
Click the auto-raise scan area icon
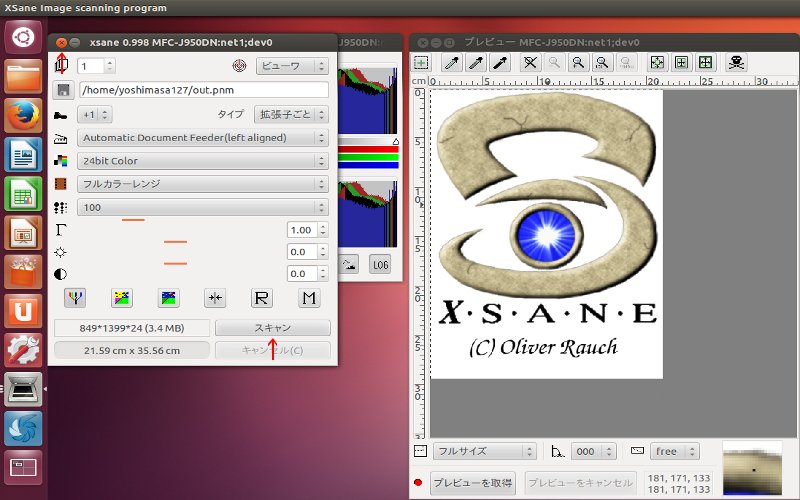pyautogui.click(x=681, y=63)
